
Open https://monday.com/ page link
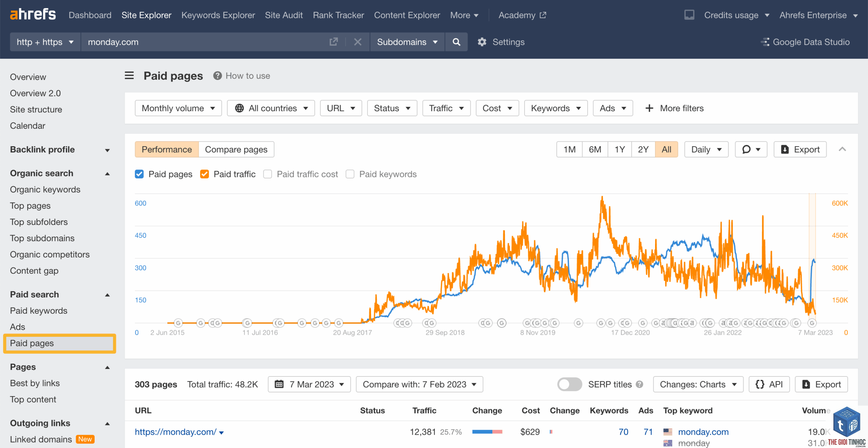175,432
